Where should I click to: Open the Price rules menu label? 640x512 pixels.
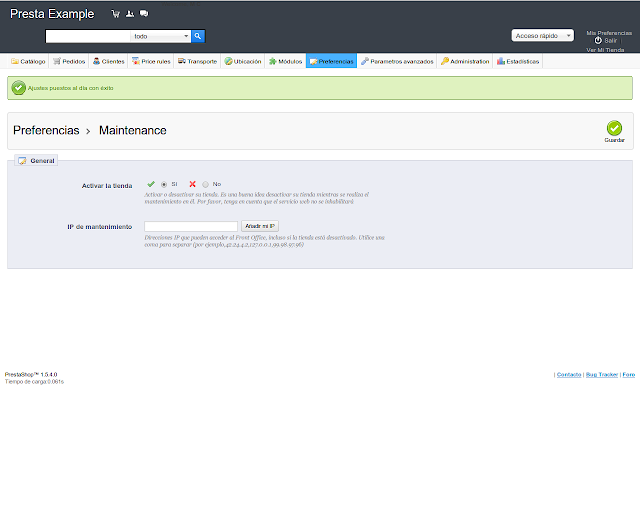coord(156,62)
